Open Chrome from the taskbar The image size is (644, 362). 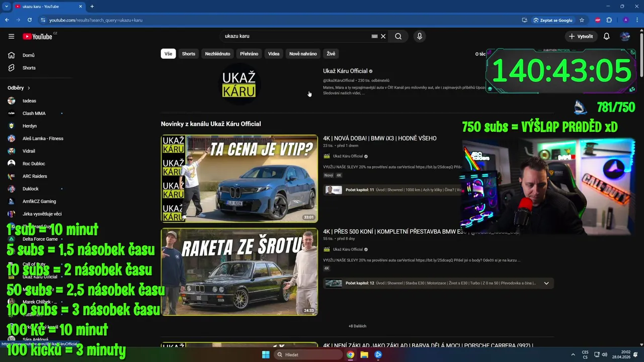(x=350, y=354)
